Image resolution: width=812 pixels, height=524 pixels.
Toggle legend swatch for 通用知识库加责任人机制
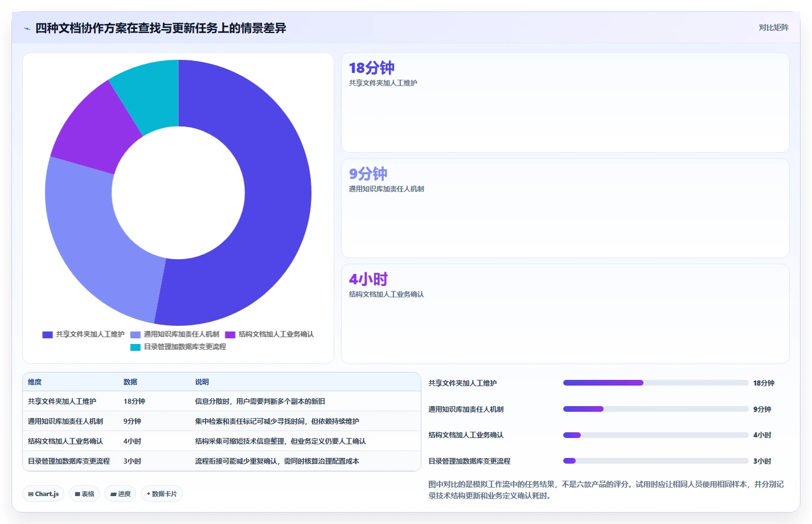(x=136, y=335)
